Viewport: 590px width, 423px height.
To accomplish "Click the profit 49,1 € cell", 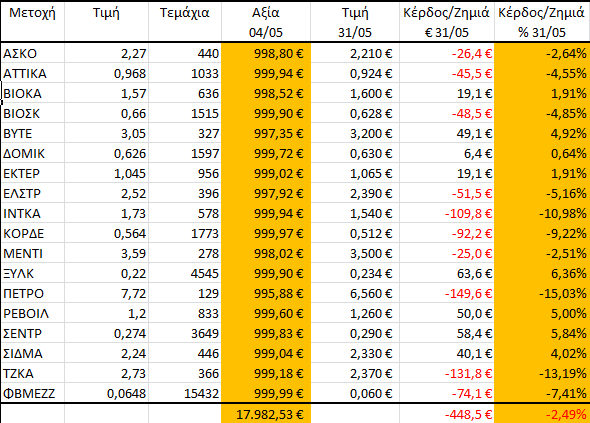I will point(447,134).
